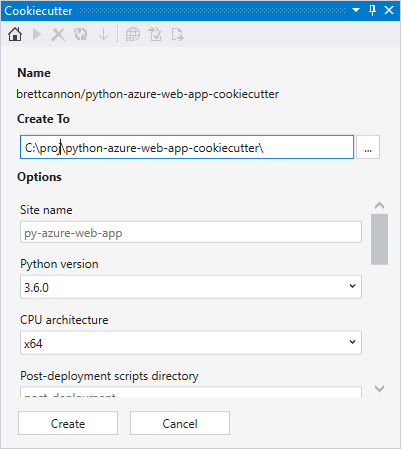The image size is (401, 449).
Task: Click the options scrollbar down arrow
Action: pyautogui.click(x=379, y=388)
